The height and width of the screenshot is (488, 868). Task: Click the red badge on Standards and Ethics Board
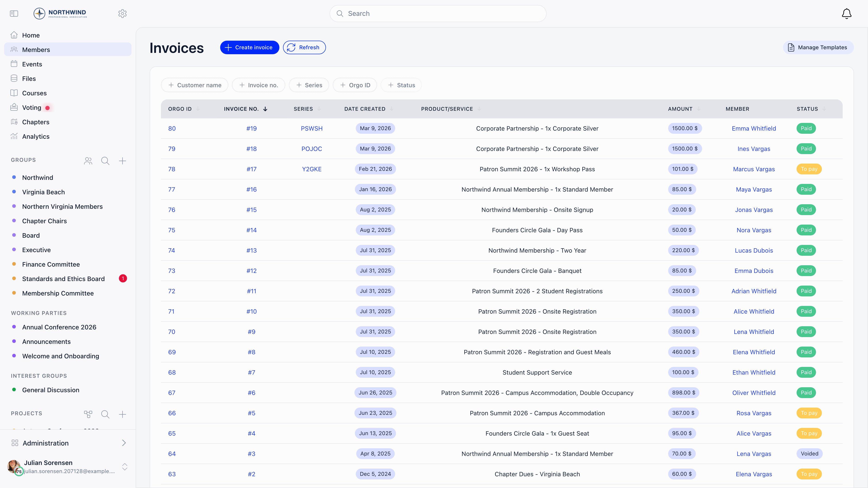(x=123, y=279)
